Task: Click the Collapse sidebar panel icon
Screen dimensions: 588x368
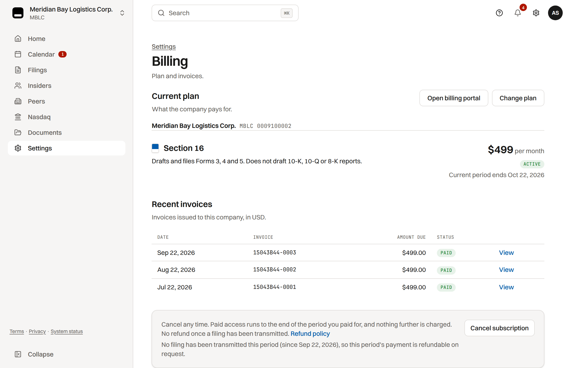Action: click(x=18, y=354)
